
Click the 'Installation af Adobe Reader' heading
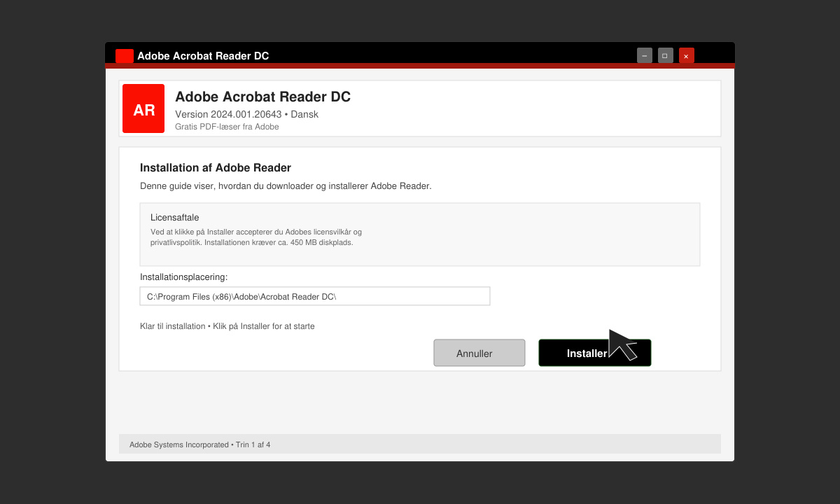216,168
